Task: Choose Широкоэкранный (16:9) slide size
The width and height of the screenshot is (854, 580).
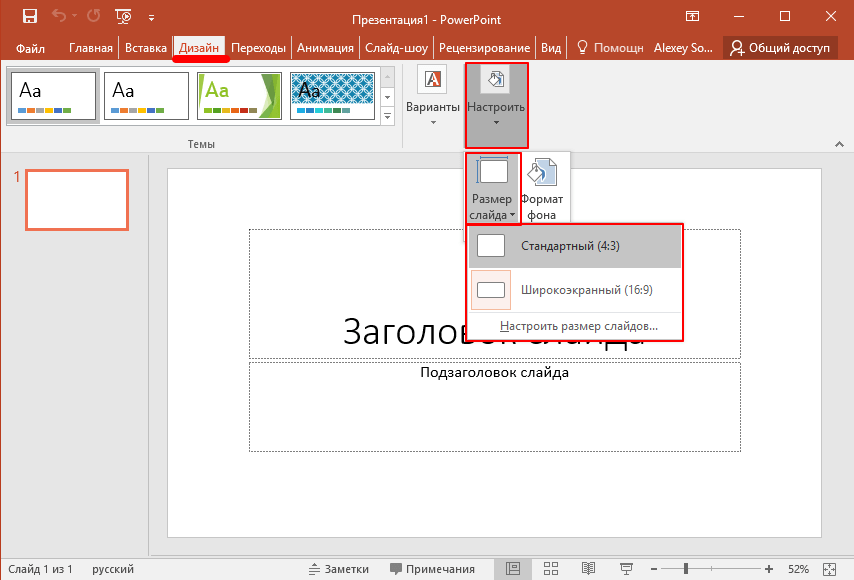Action: click(x=575, y=290)
